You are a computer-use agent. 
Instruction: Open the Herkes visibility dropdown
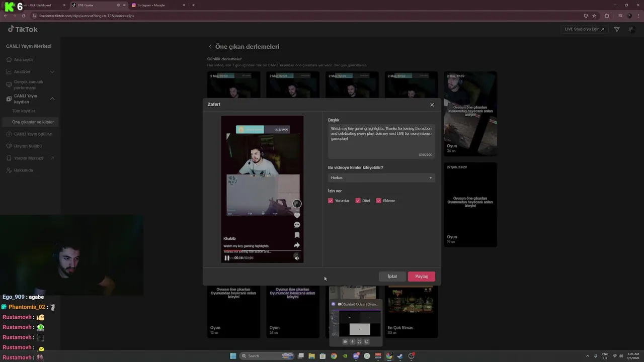click(x=381, y=177)
